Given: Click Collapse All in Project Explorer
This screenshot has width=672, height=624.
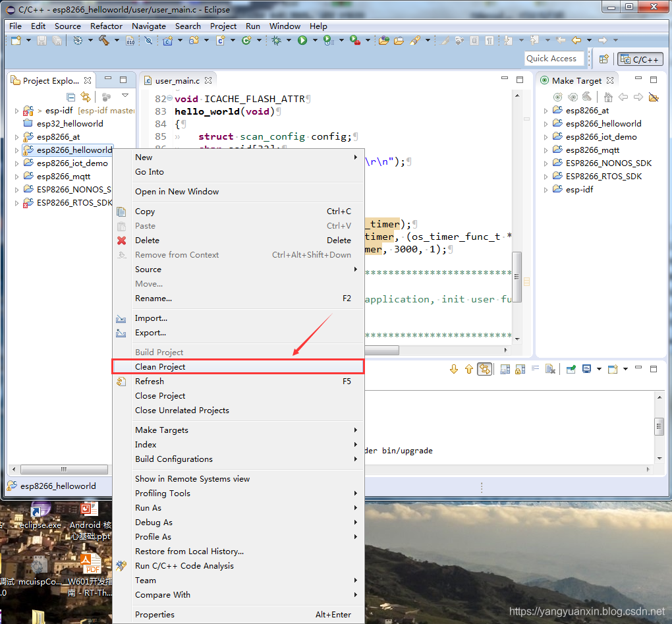Looking at the screenshot, I should click(71, 97).
